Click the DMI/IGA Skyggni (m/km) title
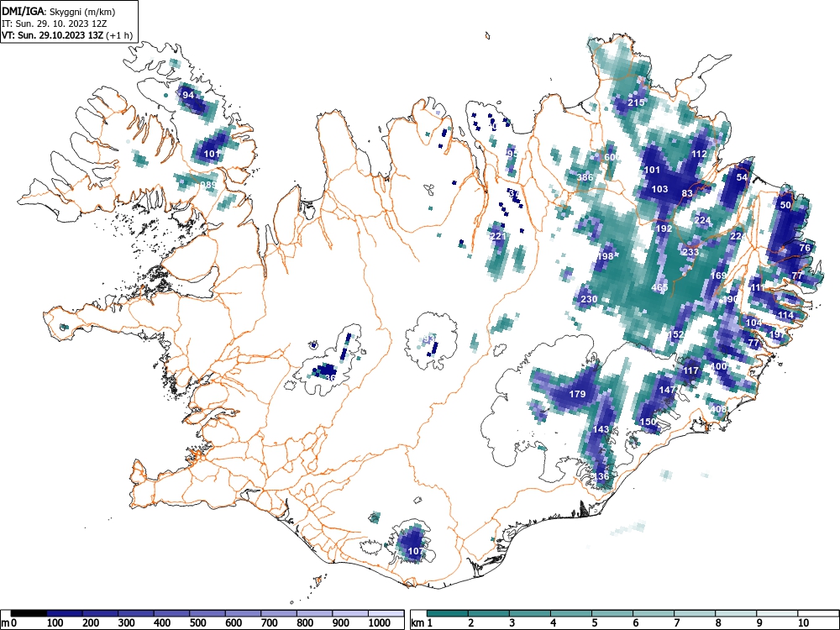 coord(59,11)
